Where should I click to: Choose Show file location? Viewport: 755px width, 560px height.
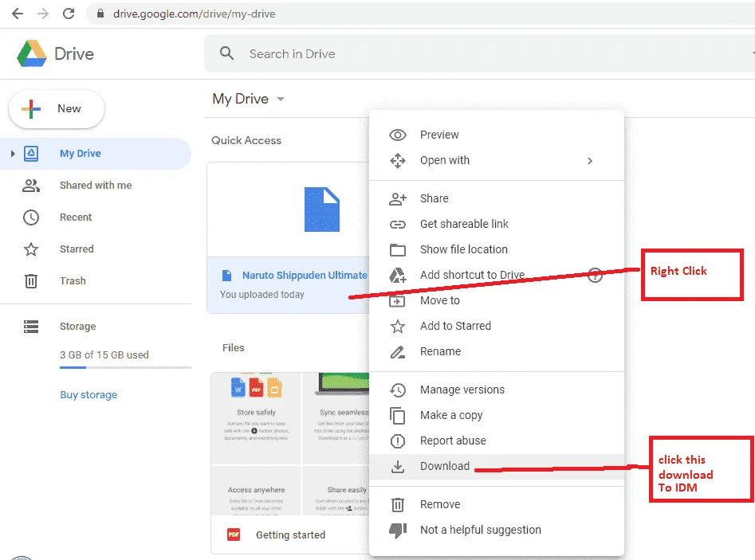click(x=497, y=249)
